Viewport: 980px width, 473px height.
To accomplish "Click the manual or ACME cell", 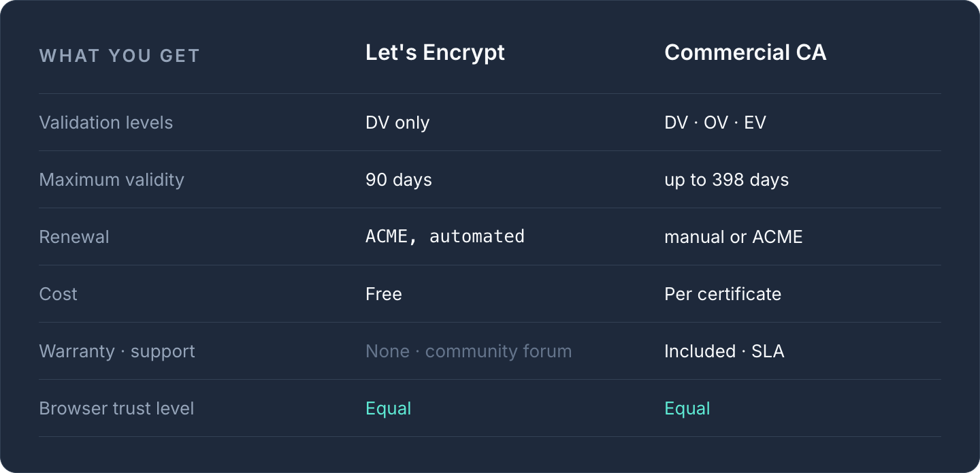I will click(734, 237).
